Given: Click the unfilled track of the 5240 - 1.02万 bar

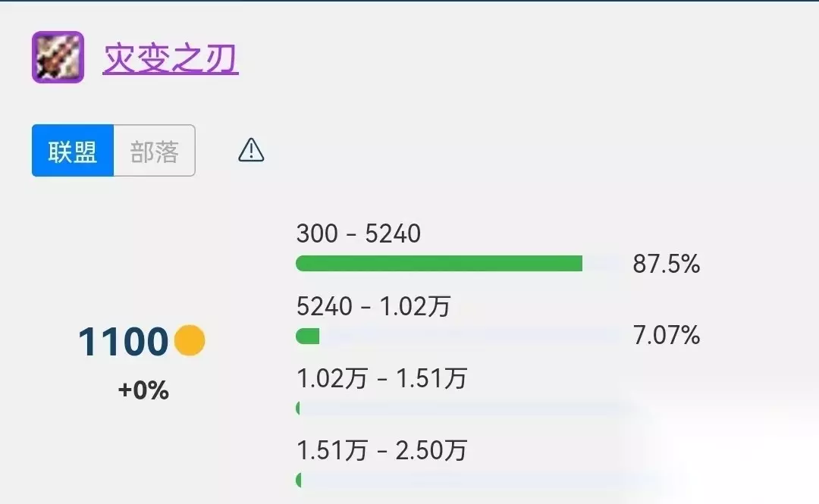Looking at the screenshot, I should pos(470,336).
